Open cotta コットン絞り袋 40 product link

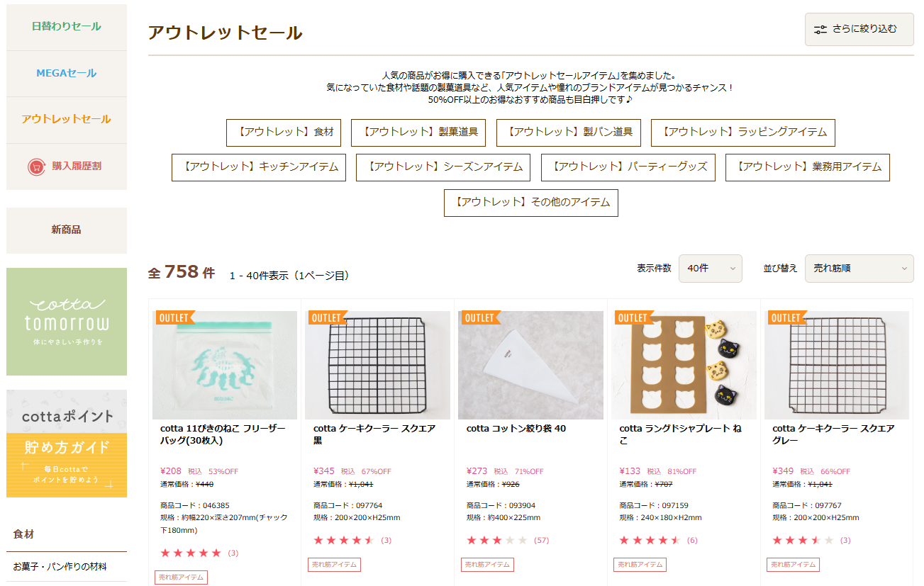[516, 429]
